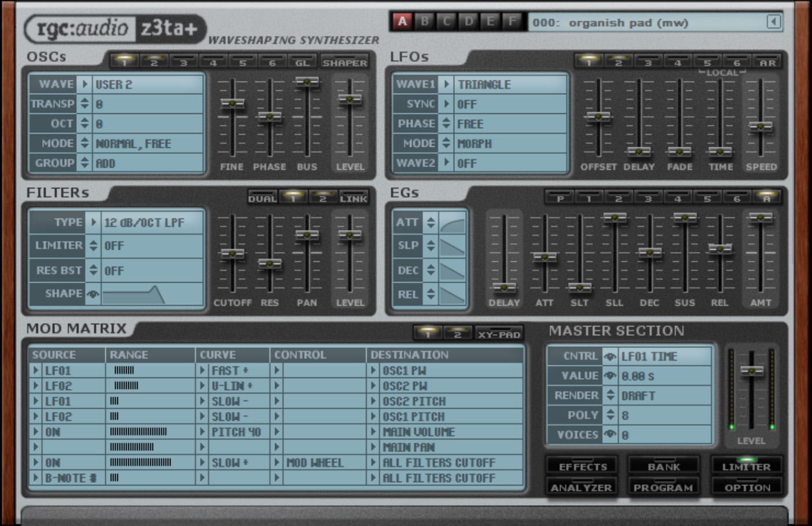The image size is (812, 526).
Task: Click the OSC WAVE value USER 2
Action: (113, 84)
